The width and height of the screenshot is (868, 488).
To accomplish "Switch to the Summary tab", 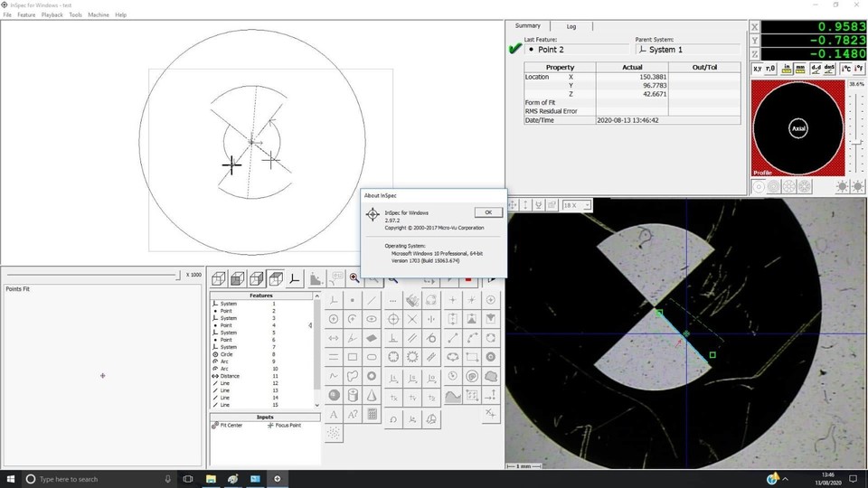I will [x=527, y=26].
